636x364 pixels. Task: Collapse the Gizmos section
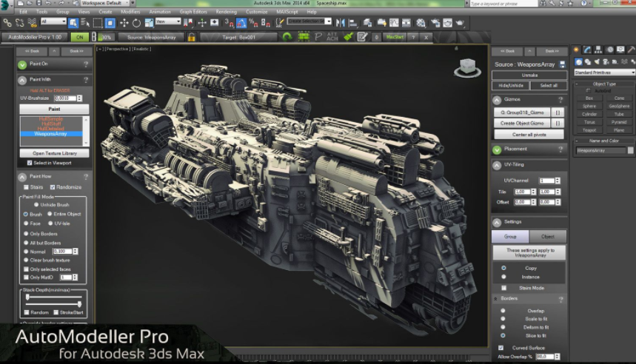tap(497, 100)
